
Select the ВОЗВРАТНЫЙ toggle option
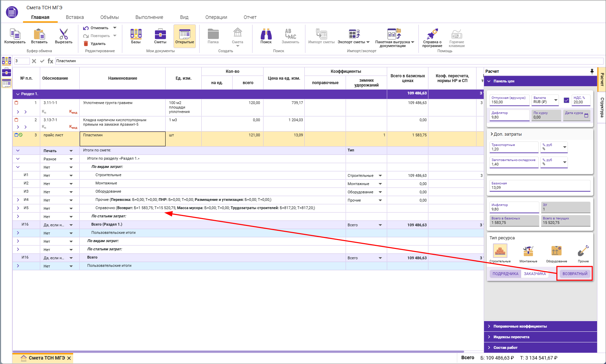click(x=575, y=274)
